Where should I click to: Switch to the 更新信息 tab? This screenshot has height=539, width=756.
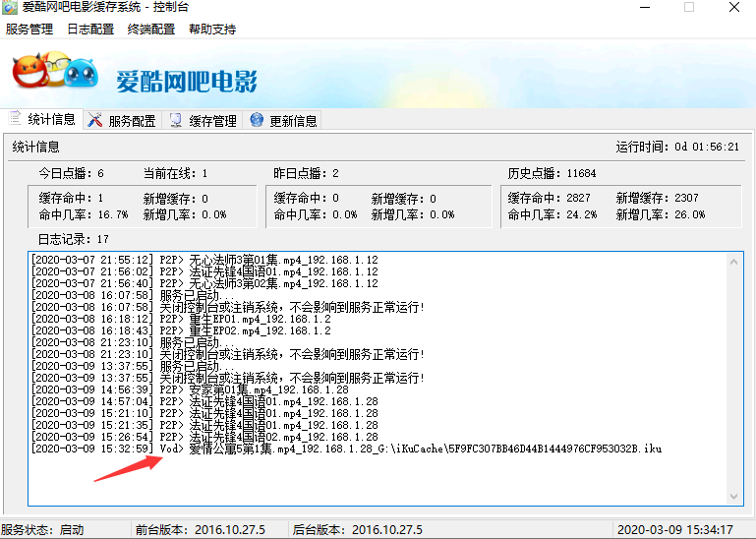click(x=283, y=121)
